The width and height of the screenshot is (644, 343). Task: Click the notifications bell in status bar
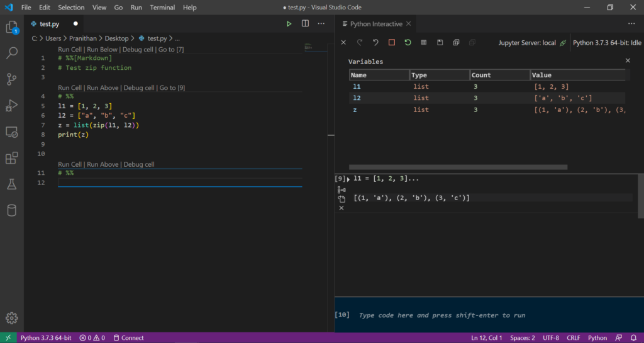pyautogui.click(x=633, y=338)
